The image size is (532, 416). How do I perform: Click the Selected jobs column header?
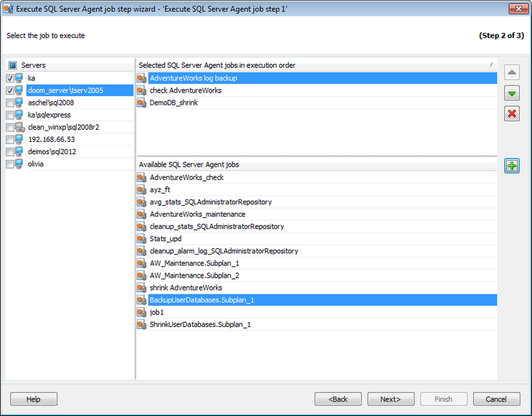click(x=317, y=65)
